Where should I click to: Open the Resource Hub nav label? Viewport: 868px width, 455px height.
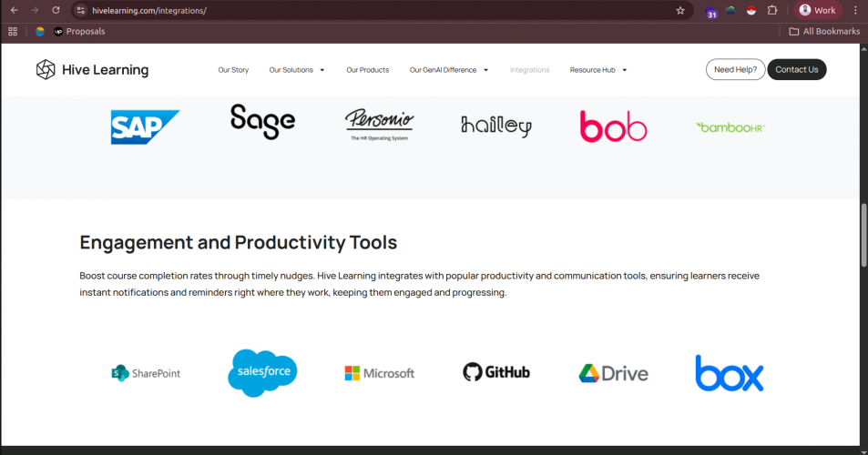tap(592, 70)
